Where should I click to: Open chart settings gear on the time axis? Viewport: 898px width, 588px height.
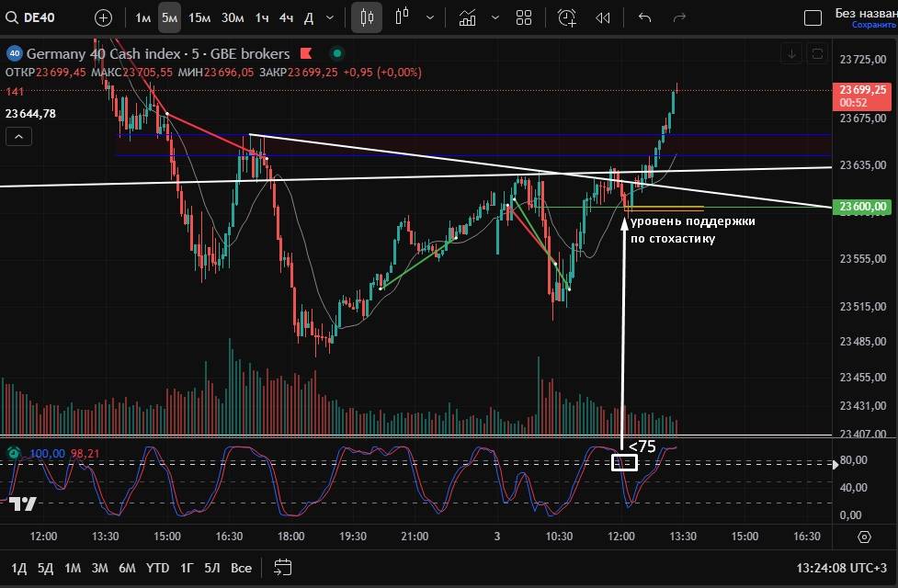pyautogui.click(x=864, y=537)
